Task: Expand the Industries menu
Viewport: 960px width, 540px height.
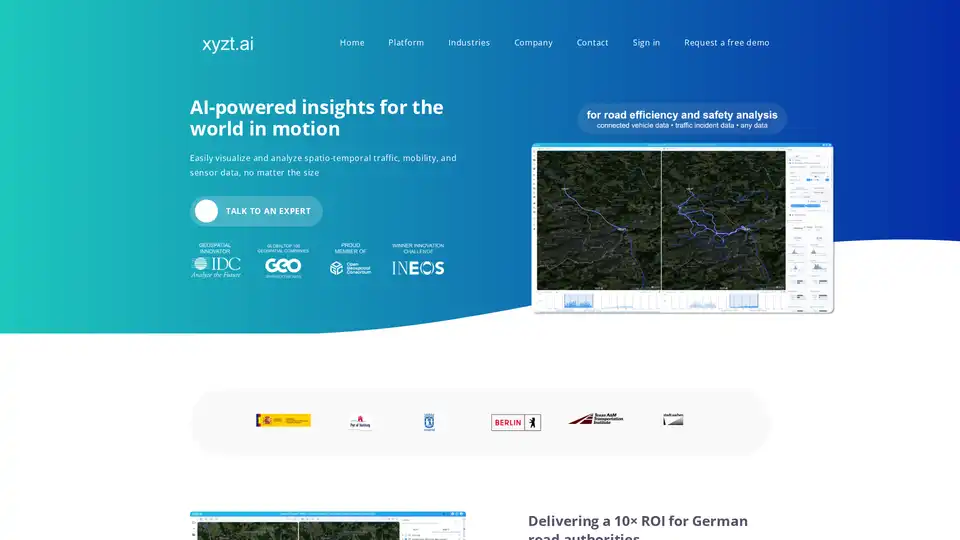Action: click(469, 43)
